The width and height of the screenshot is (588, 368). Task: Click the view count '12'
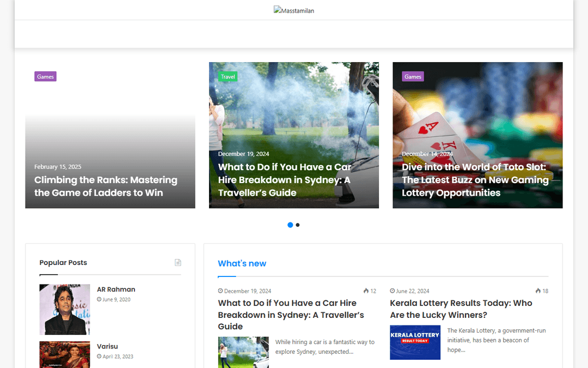[x=373, y=291]
